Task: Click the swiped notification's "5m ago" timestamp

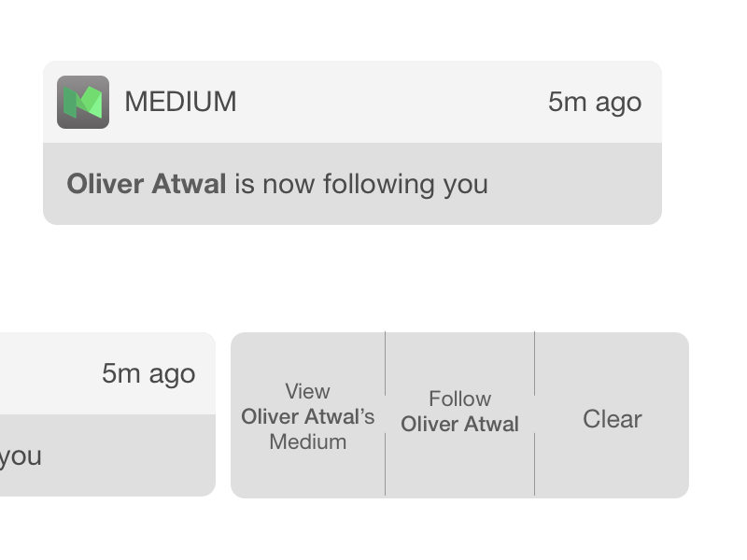Action: tap(148, 373)
